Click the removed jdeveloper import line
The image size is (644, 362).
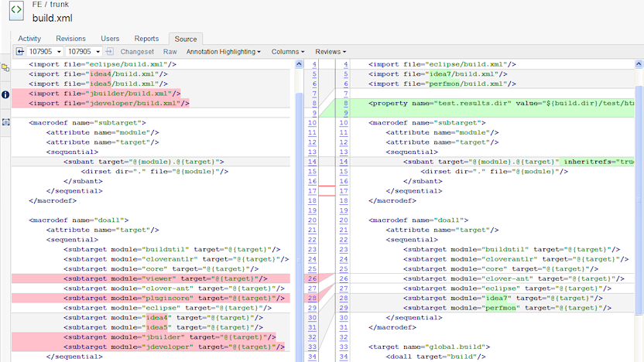pos(109,104)
